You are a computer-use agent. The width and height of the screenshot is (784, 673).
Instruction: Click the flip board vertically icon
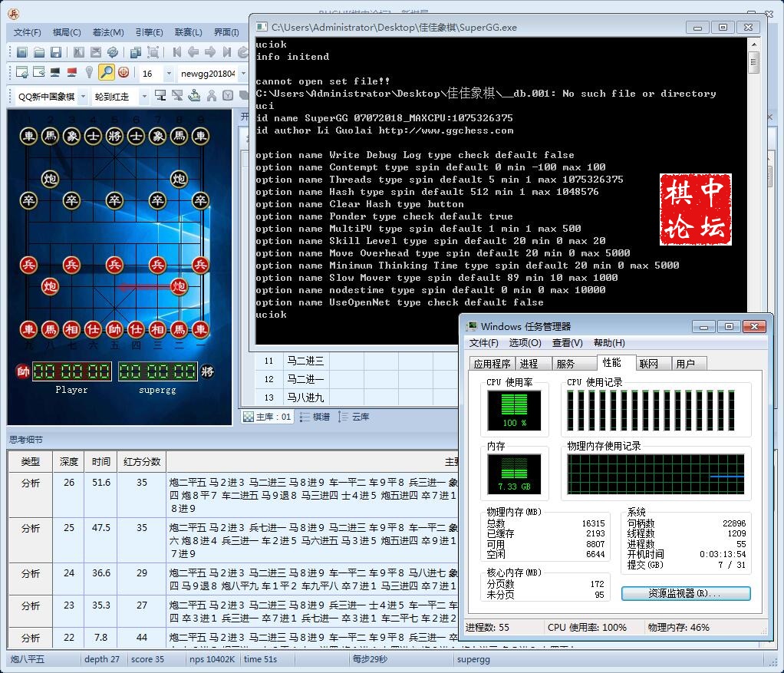point(96,52)
